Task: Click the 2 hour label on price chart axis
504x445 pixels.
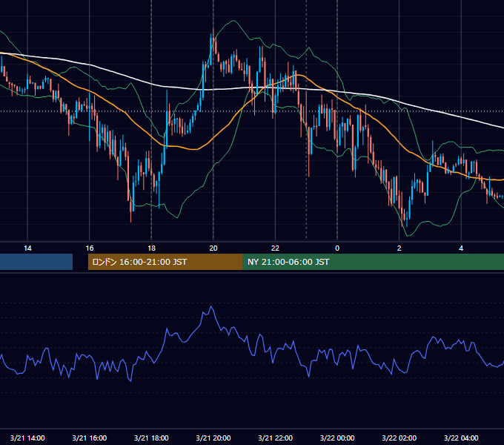Action: [399, 248]
